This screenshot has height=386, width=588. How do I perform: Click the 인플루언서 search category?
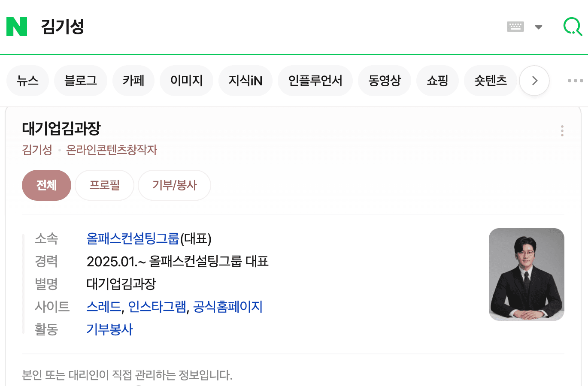pos(315,80)
